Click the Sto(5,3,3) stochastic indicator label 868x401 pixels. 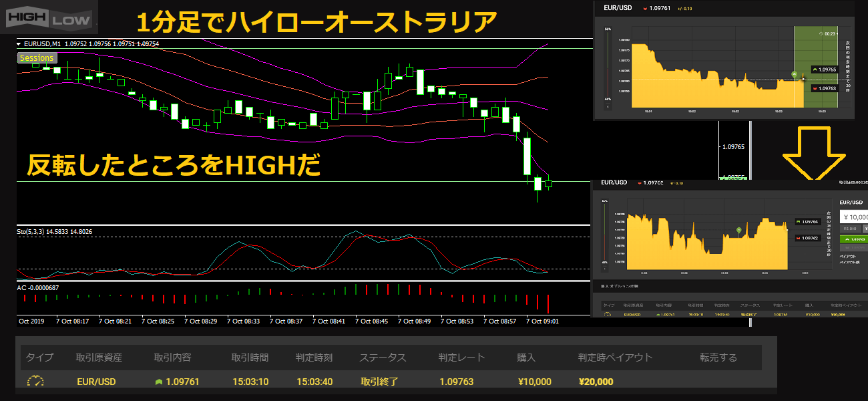coord(54,231)
